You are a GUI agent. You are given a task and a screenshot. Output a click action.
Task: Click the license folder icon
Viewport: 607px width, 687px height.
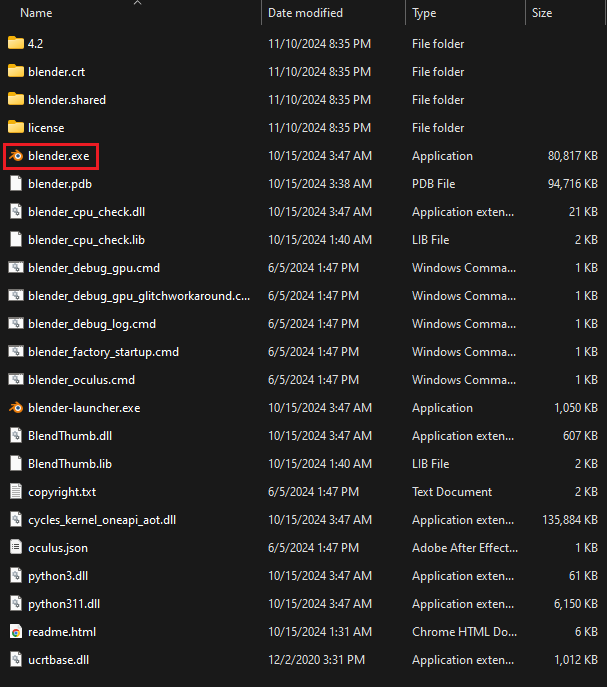point(16,127)
